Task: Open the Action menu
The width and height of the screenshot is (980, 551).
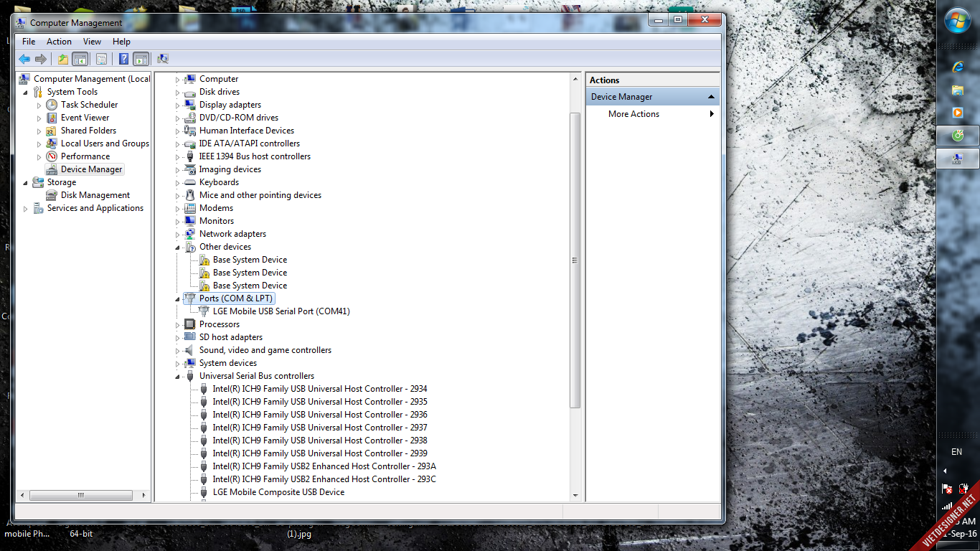Action: pos(59,42)
